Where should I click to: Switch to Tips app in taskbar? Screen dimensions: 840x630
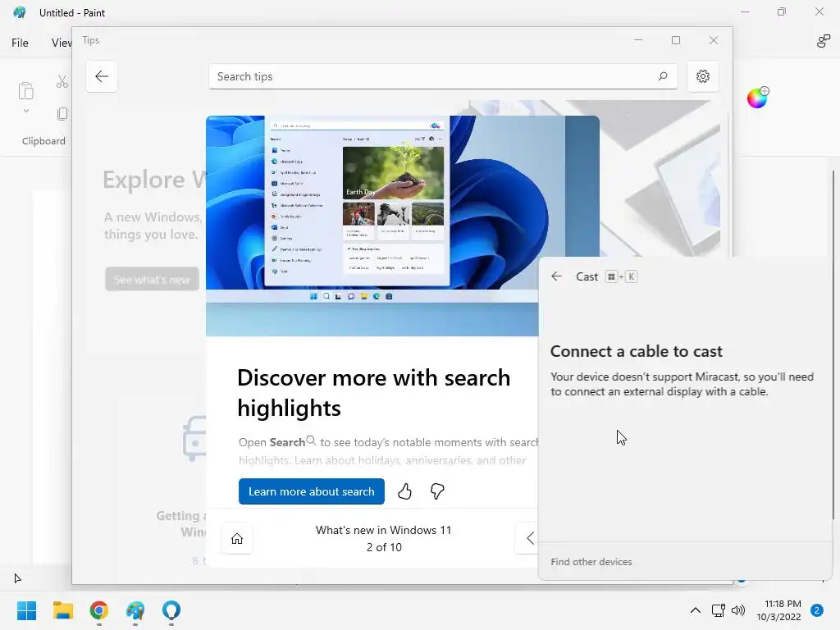point(171,610)
